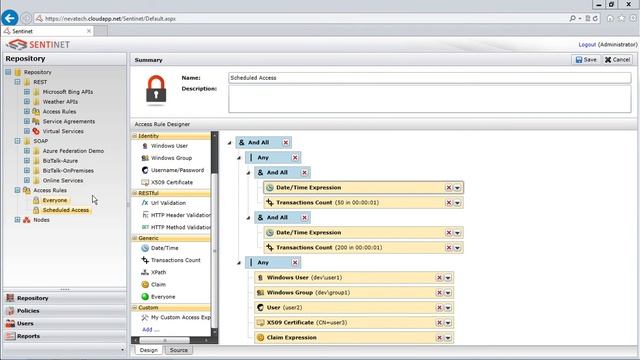640x360 pixels.
Task: Click the Description text area
Action: tap(430, 99)
